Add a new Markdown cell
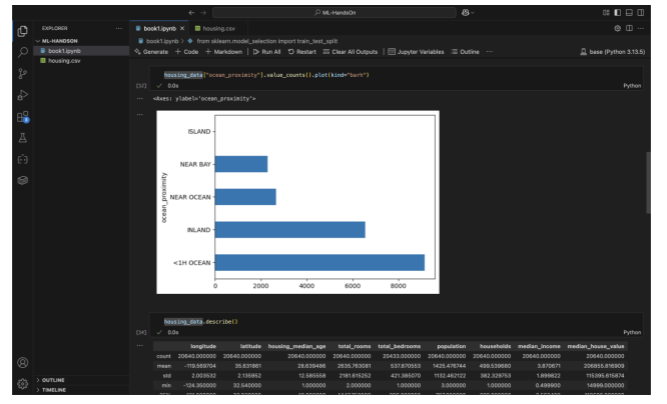667x404 pixels. (x=224, y=52)
